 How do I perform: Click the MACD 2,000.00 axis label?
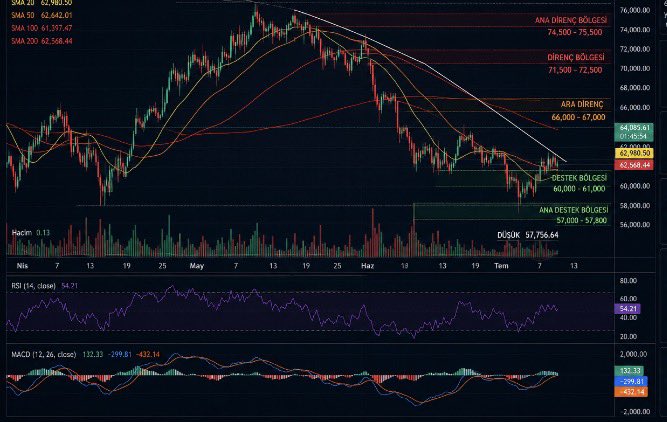633,354
